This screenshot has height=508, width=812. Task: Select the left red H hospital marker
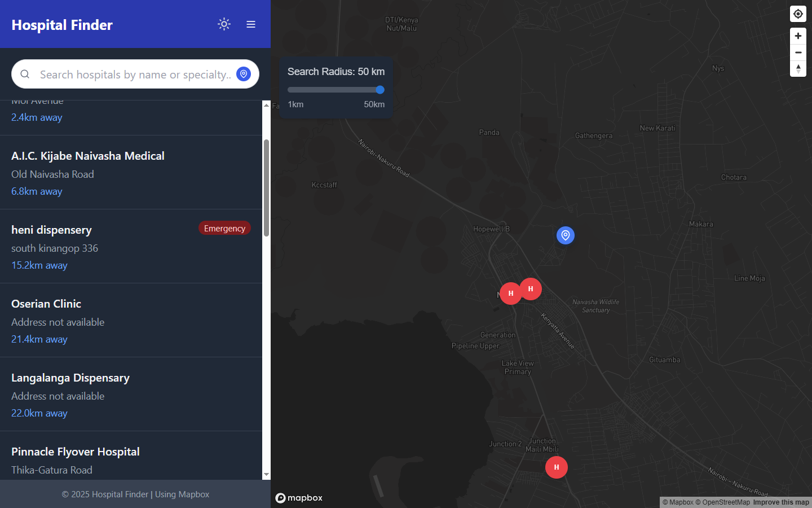coord(511,294)
